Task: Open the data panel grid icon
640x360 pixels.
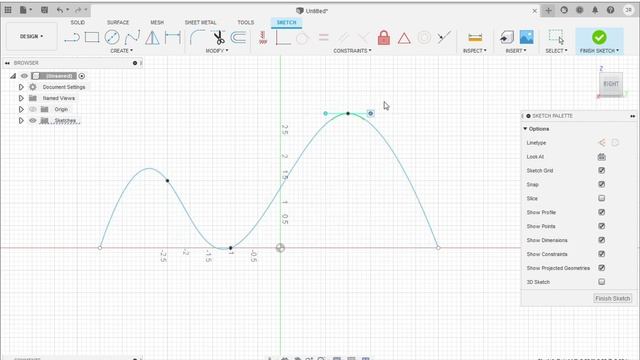Action: pyautogui.click(x=8, y=10)
